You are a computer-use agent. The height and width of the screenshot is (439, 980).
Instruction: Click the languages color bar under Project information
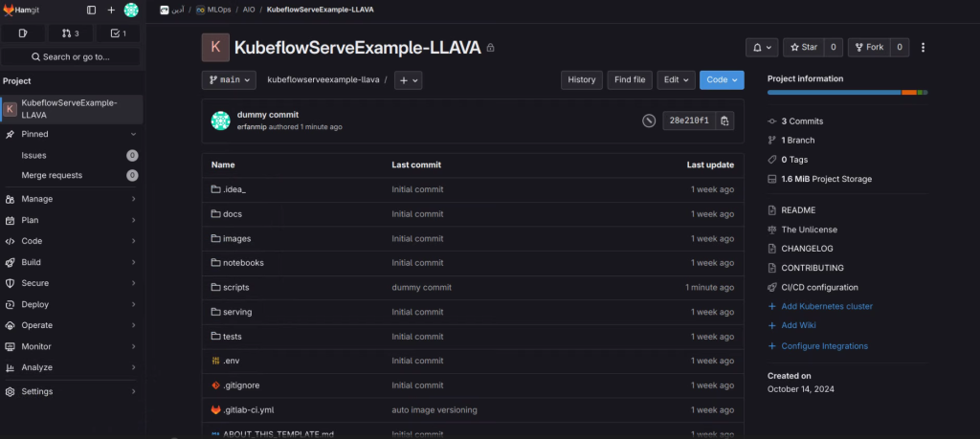coord(846,93)
